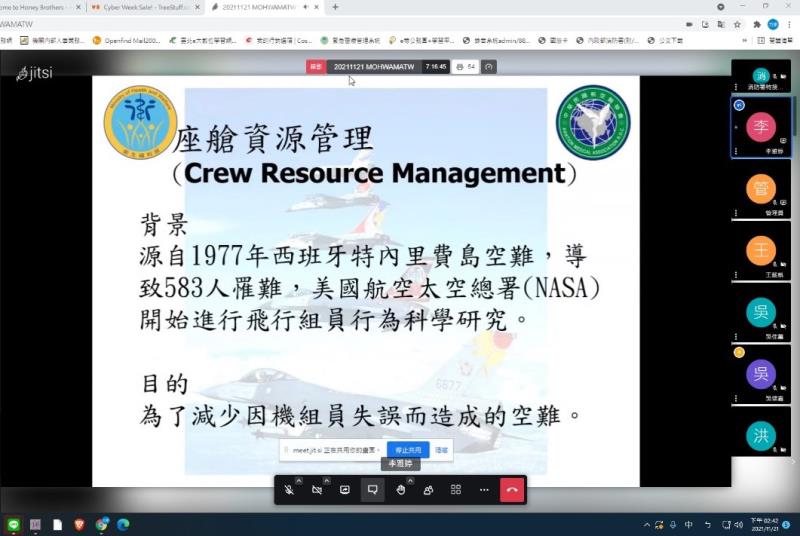The image size is (800, 536).
Task: Open the chat panel
Action: pyautogui.click(x=372, y=490)
